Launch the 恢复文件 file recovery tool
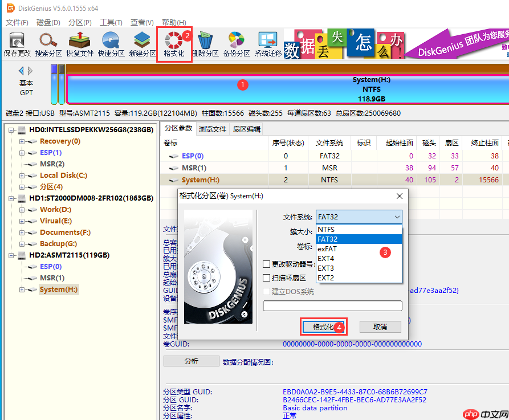The height and width of the screenshot is (420, 509). [80, 43]
